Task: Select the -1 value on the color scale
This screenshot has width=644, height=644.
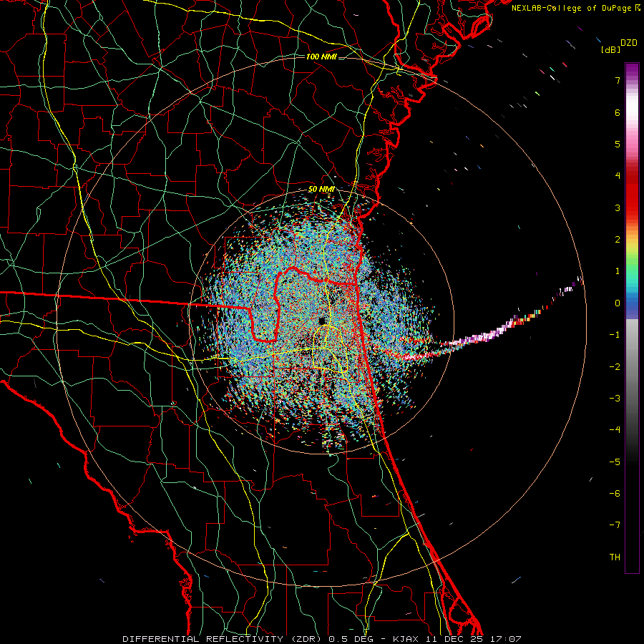Action: click(x=615, y=335)
